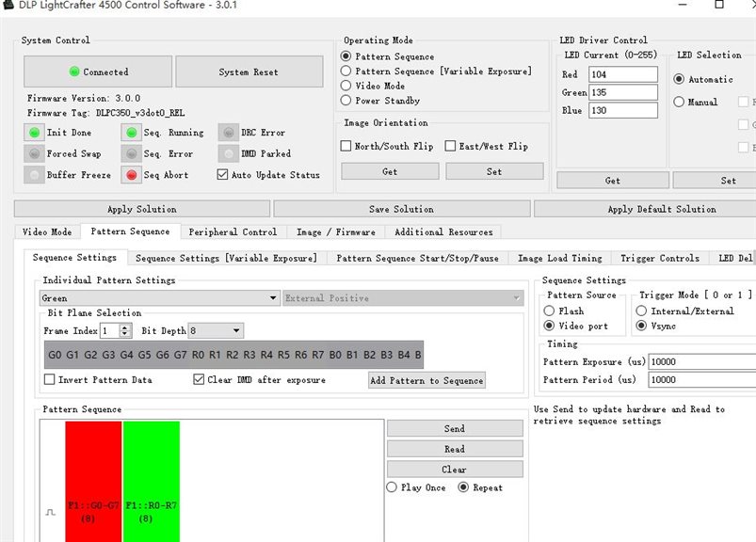756x542 pixels.
Task: Click Send to update hardware
Action: coord(455,428)
